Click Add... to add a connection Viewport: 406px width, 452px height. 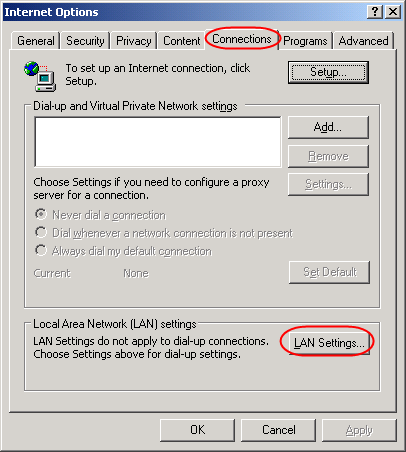328,127
